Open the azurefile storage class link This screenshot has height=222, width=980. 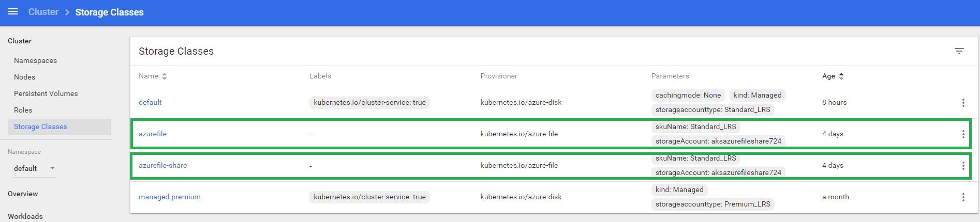click(x=153, y=134)
